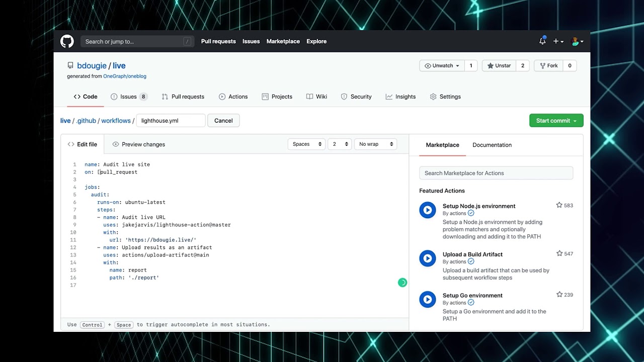The image size is (644, 362).
Task: Fork the repository
Action: click(x=548, y=65)
